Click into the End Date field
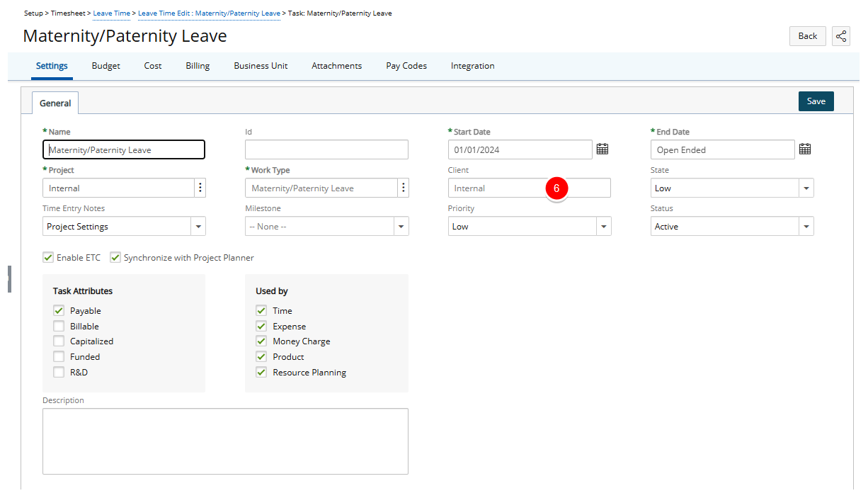 [x=723, y=149]
